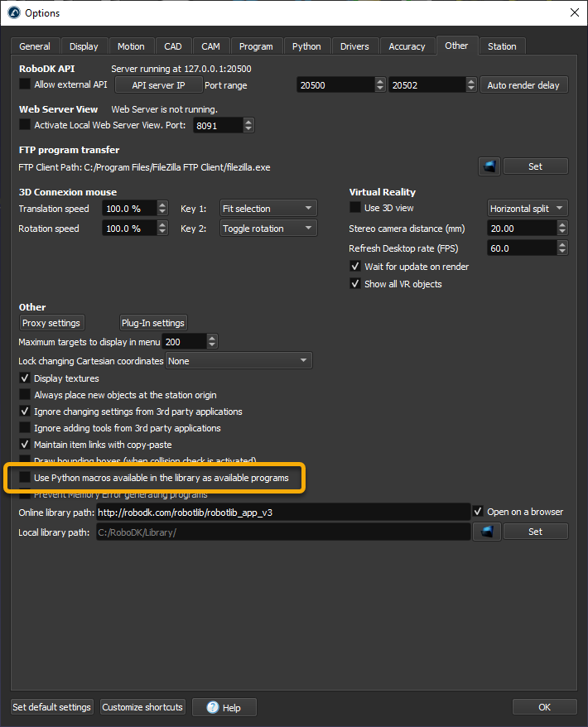Increase maximum targets to display stepper
The image size is (588, 727).
[212, 338]
